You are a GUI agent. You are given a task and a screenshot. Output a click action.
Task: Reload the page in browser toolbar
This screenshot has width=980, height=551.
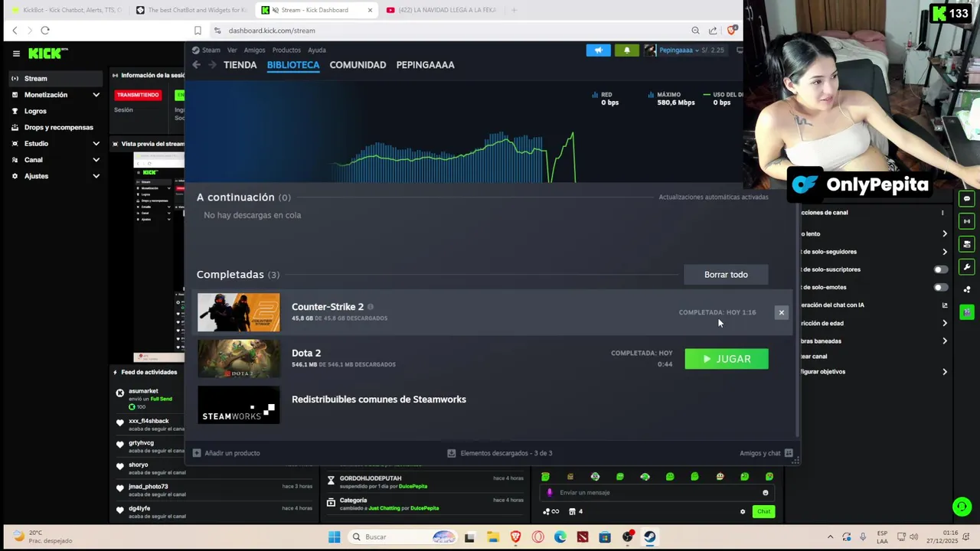click(x=45, y=31)
